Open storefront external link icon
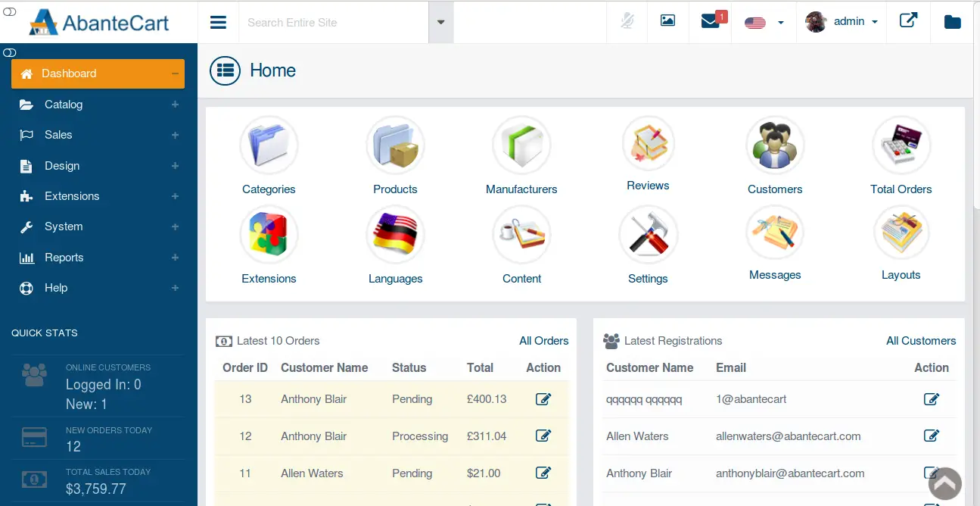 (908, 20)
